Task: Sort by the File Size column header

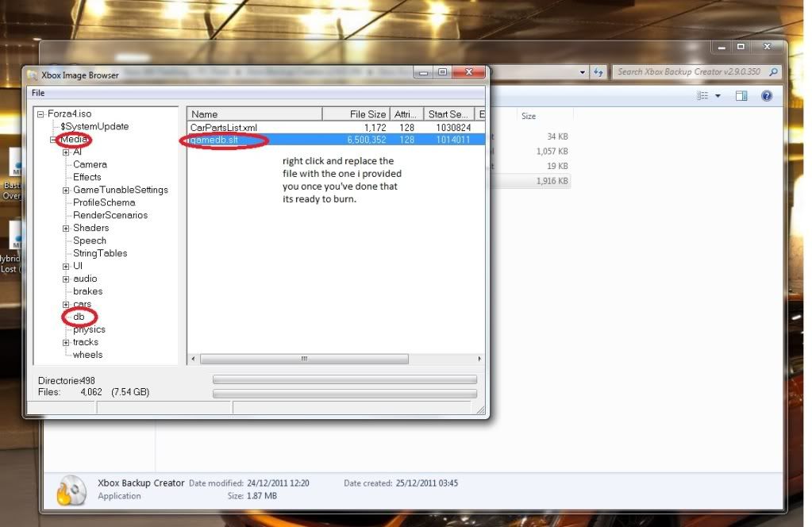Action: pos(356,113)
